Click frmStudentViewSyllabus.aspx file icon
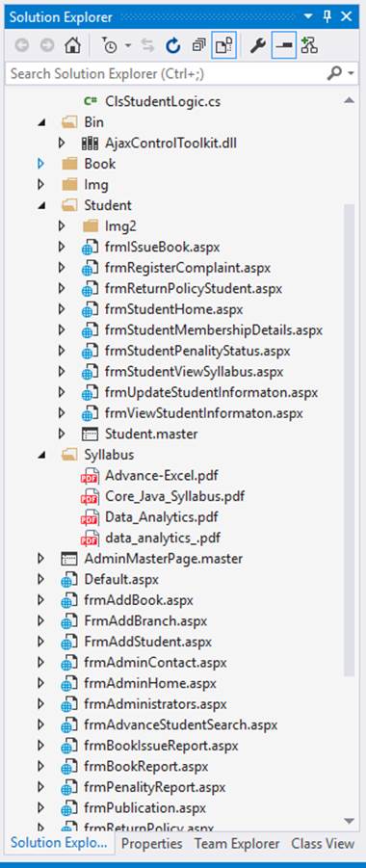366x868 pixels. click(90, 372)
